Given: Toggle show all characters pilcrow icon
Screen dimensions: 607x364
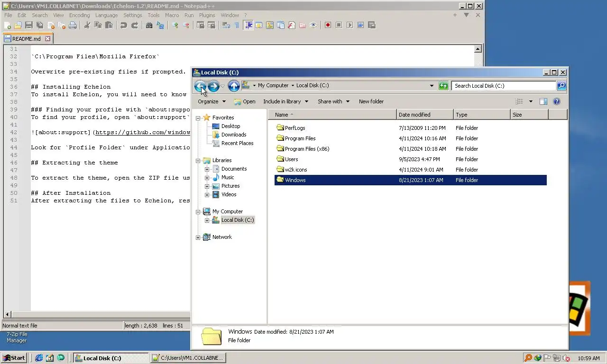Looking at the screenshot, I should click(237, 25).
